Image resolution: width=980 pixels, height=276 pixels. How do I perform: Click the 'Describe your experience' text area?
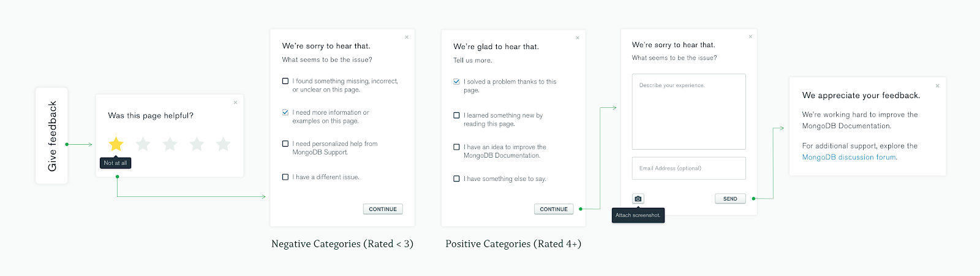pyautogui.click(x=688, y=112)
